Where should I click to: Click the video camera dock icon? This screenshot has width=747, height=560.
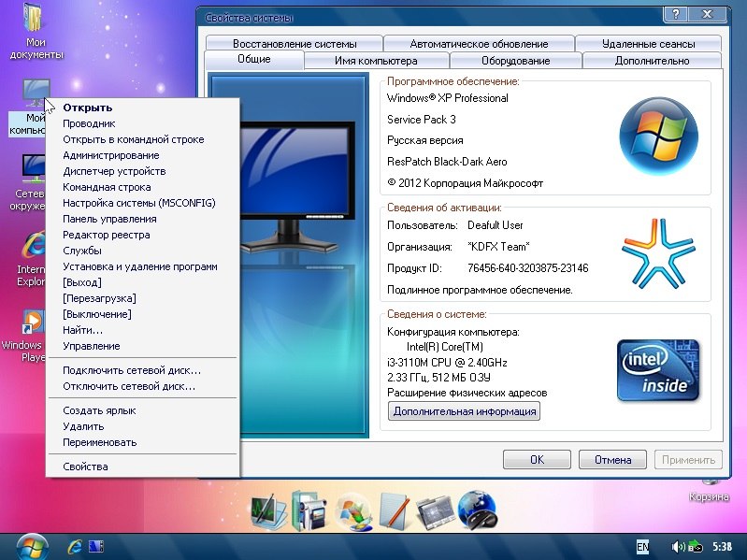[x=307, y=510]
